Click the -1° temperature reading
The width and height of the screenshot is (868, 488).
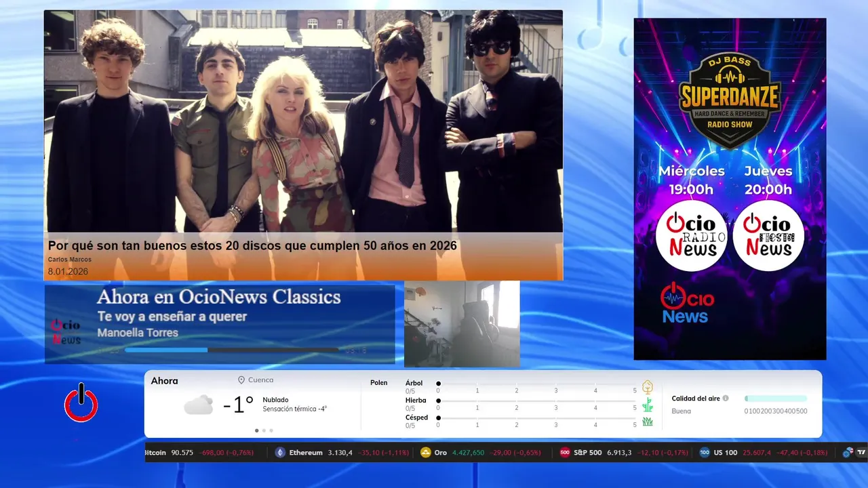click(238, 405)
